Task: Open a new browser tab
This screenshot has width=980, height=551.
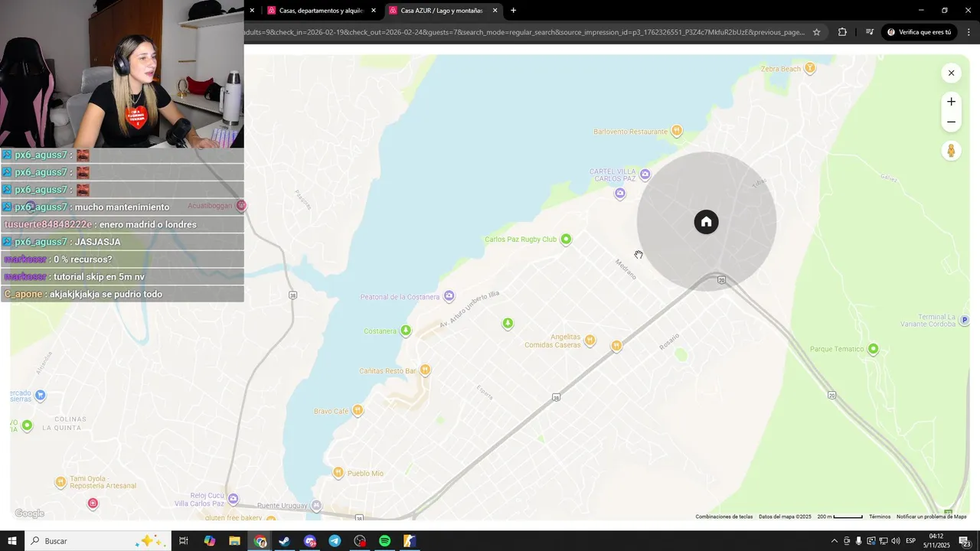Action: point(513,11)
